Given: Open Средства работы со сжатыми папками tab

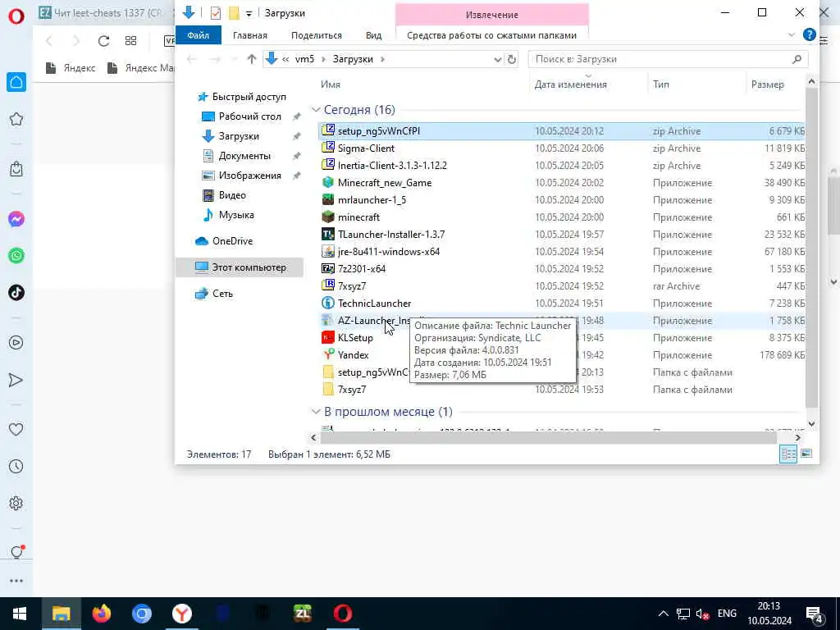Looking at the screenshot, I should click(492, 35).
